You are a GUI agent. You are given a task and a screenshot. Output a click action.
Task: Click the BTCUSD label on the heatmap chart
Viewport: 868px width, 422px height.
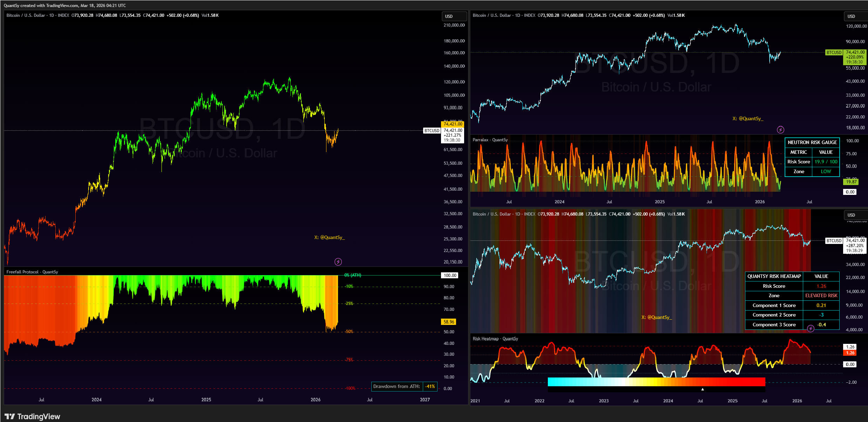point(834,241)
